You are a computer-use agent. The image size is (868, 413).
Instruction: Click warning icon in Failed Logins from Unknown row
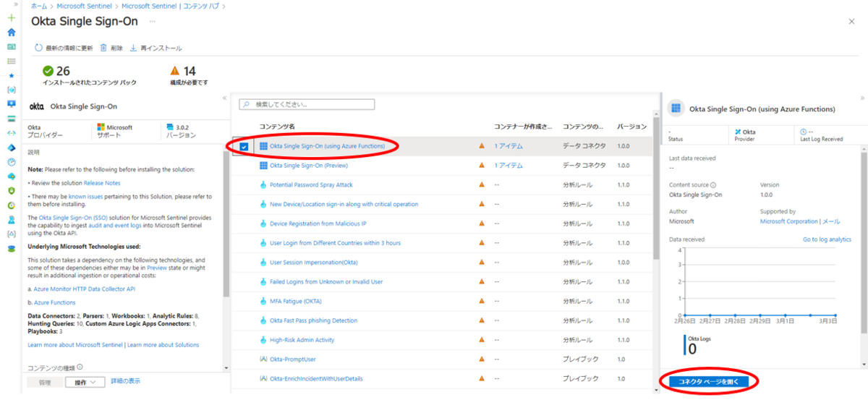point(482,281)
